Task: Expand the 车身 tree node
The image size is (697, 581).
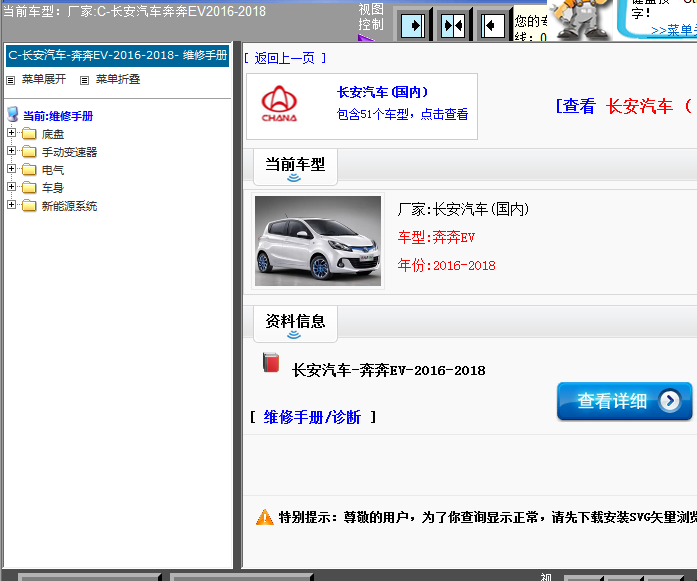Action: (12, 186)
